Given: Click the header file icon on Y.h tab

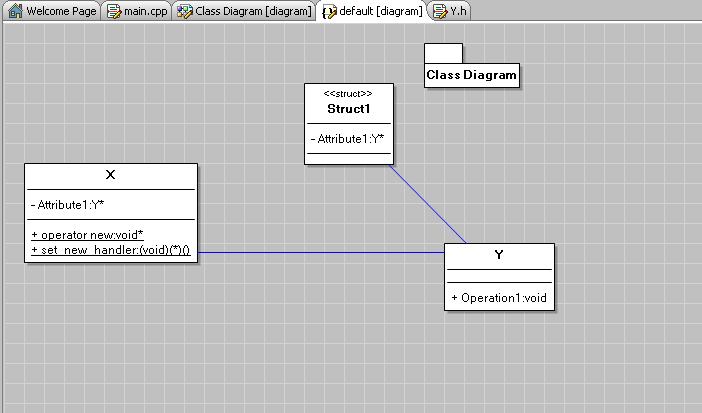Looking at the screenshot, I should [x=439, y=11].
